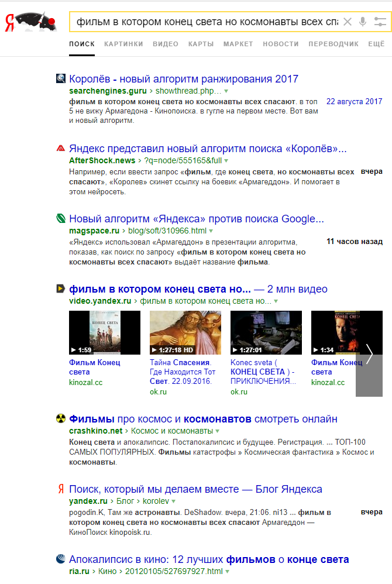Image resolution: width=392 pixels, height=584 pixels.
Task: Switch to the Картинки tab
Action: [123, 44]
